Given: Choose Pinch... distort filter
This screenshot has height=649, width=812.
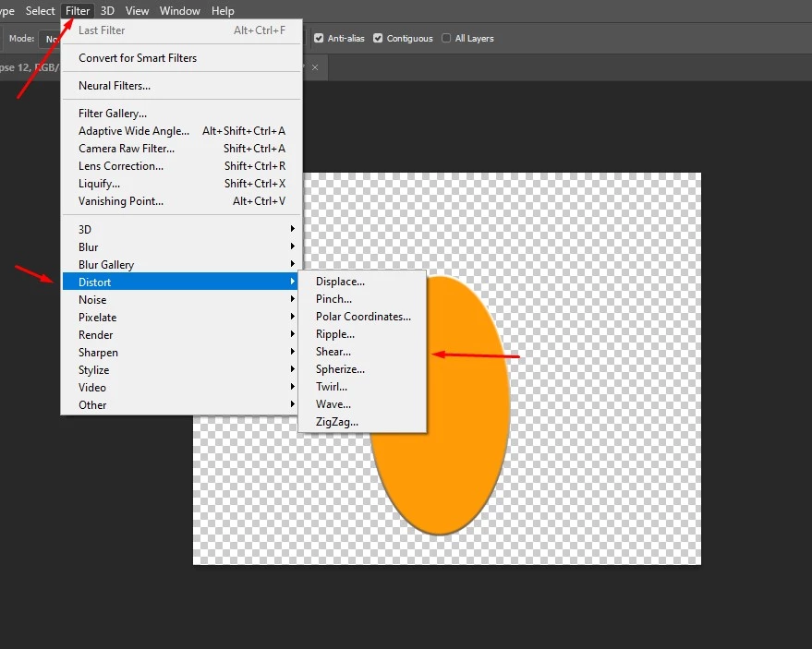Looking at the screenshot, I should pos(362,299).
